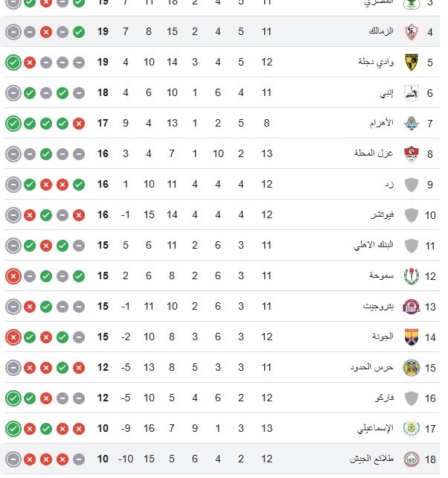
Task: Open the فاركو (Pharco) team name link
Action: click(383, 398)
